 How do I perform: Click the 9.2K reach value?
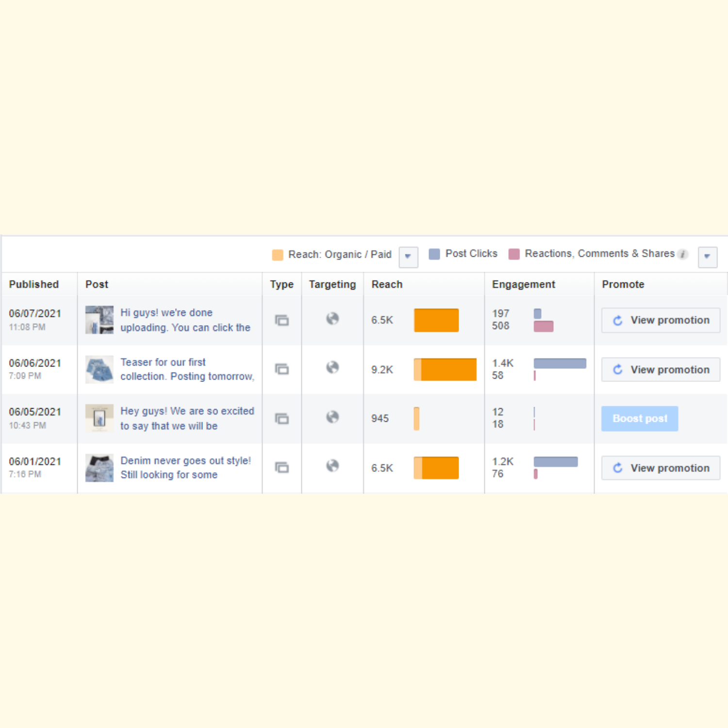coord(382,370)
